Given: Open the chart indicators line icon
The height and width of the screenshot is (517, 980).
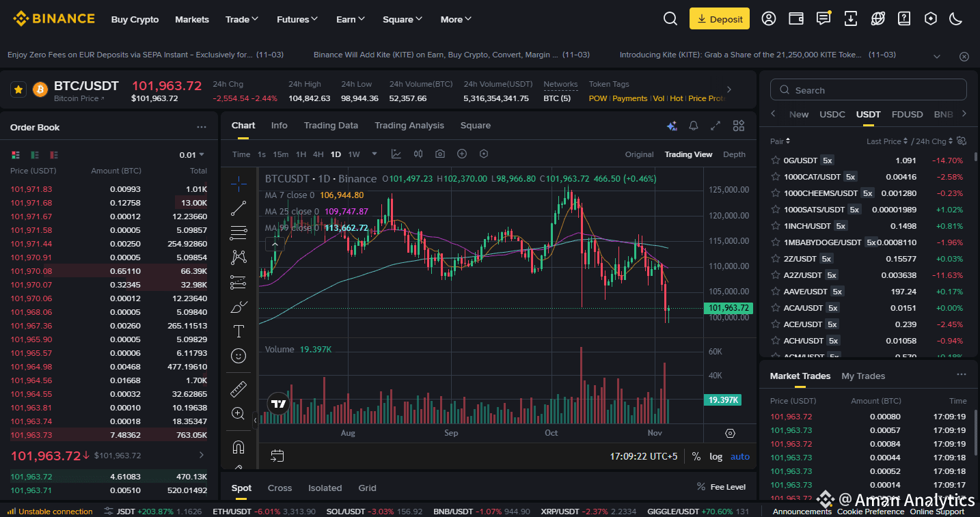Looking at the screenshot, I should tap(396, 154).
